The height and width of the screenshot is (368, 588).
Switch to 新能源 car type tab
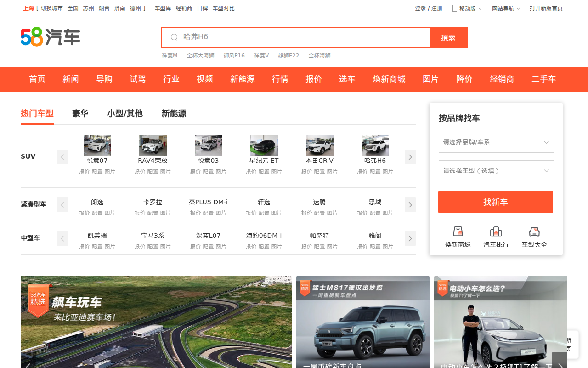coord(174,114)
